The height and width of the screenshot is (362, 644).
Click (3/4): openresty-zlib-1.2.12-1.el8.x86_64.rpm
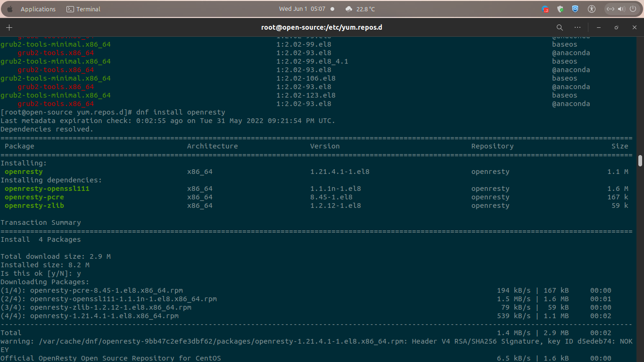(96, 307)
